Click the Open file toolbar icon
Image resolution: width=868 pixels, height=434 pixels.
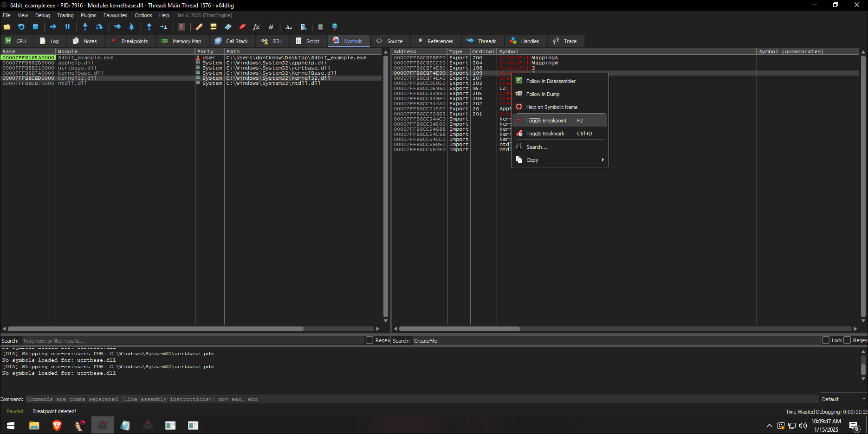7,27
